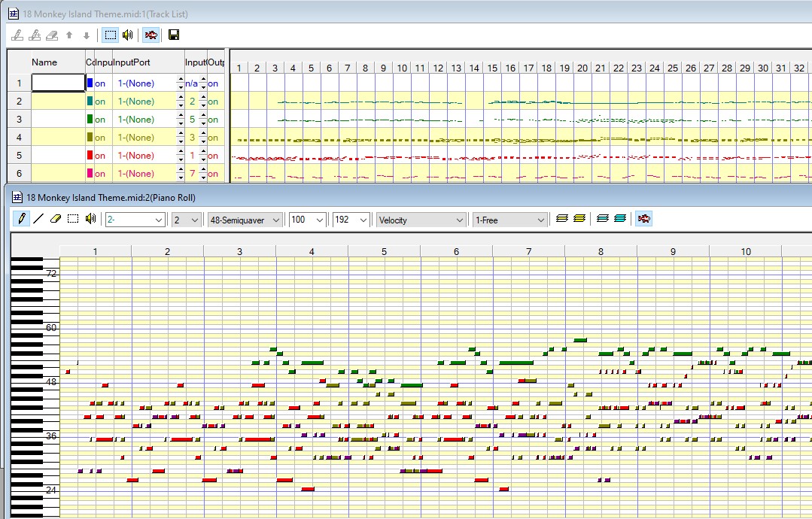812x519 pixels.
Task: Select the pencil draw tool in Piano Roll
Action: pos(21,219)
